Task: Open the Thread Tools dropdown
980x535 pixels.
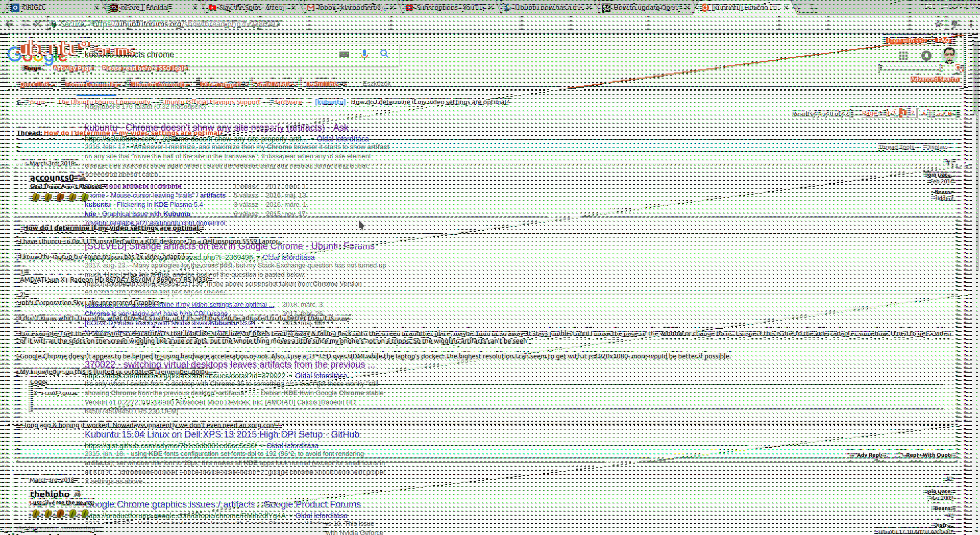Action: point(897,148)
